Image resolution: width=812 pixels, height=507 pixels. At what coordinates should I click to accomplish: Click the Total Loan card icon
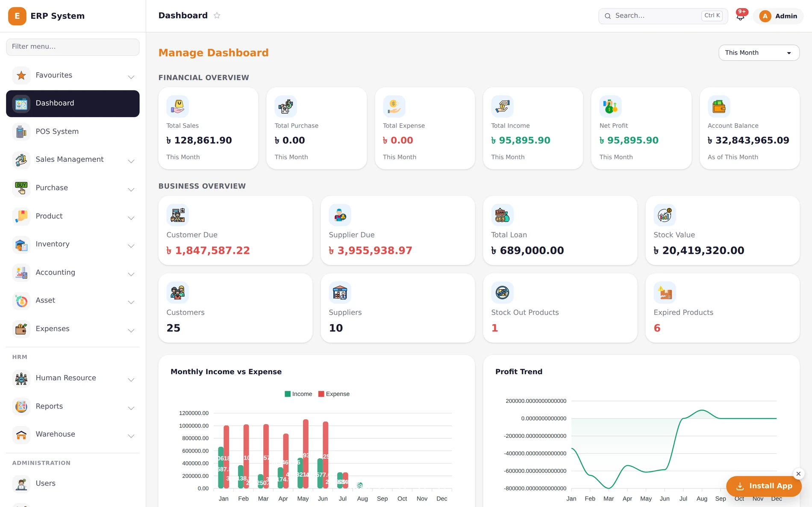coord(502,215)
